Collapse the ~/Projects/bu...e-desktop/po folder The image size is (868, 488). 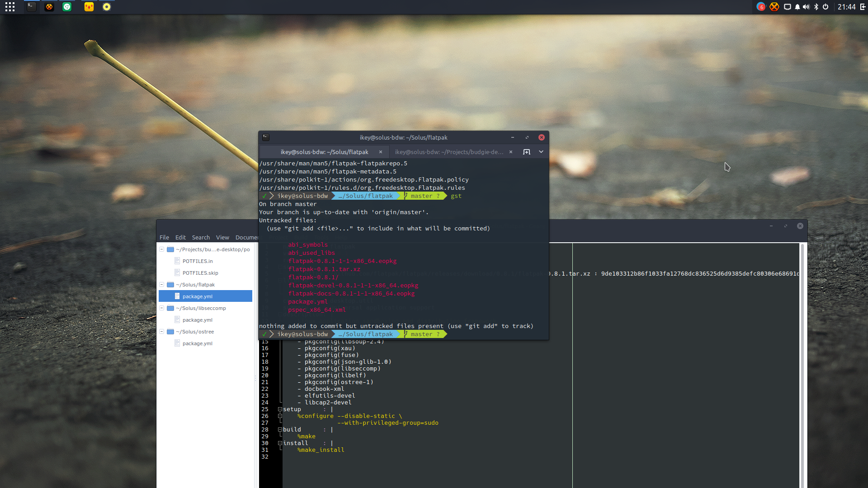(x=161, y=249)
